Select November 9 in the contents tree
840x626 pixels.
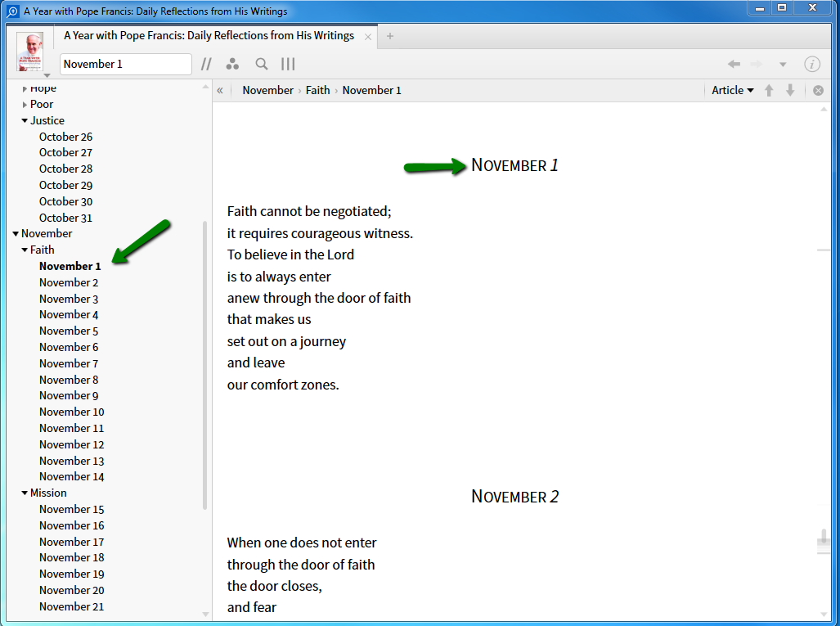pyautogui.click(x=69, y=395)
